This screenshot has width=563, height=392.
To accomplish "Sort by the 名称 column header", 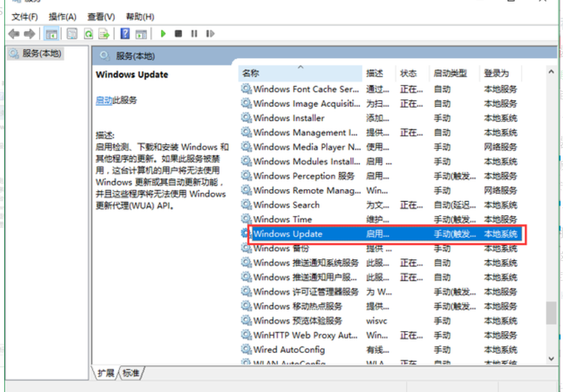I will [x=251, y=73].
